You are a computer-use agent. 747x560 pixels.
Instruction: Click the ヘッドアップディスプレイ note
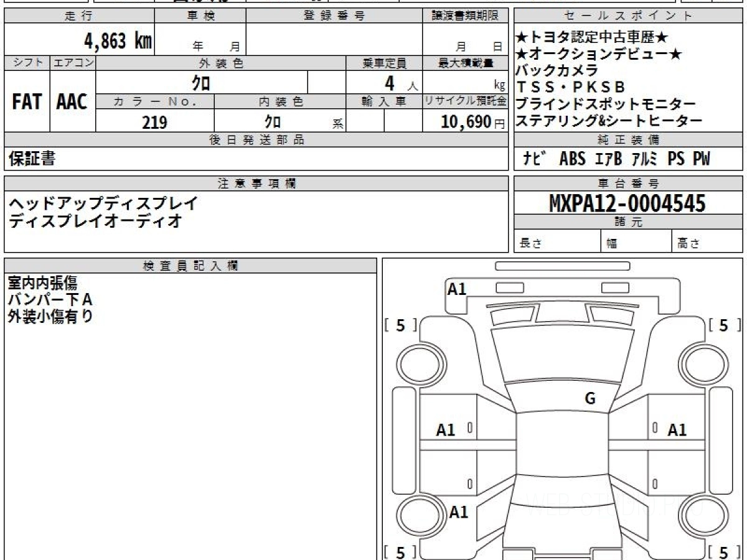pos(103,203)
